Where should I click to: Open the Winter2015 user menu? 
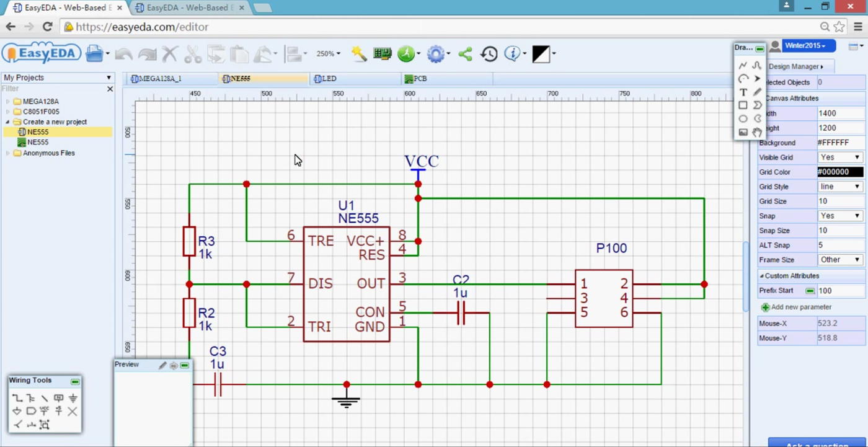pyautogui.click(x=808, y=46)
